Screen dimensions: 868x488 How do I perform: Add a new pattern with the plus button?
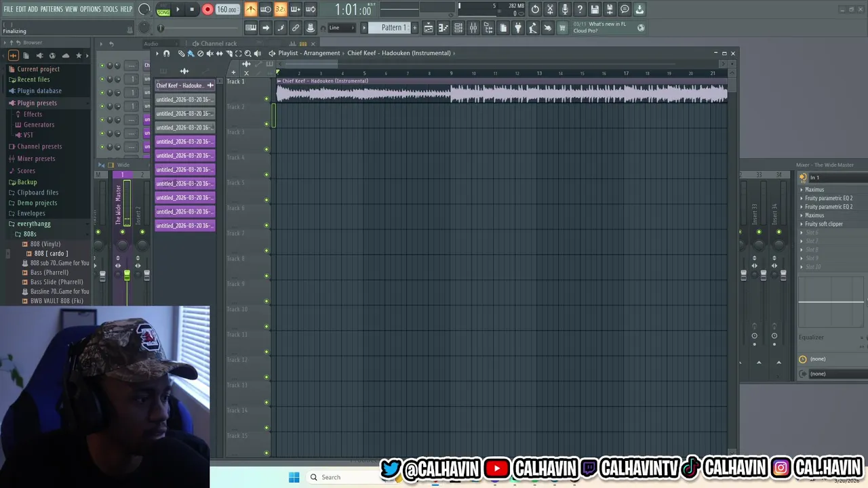(x=415, y=28)
